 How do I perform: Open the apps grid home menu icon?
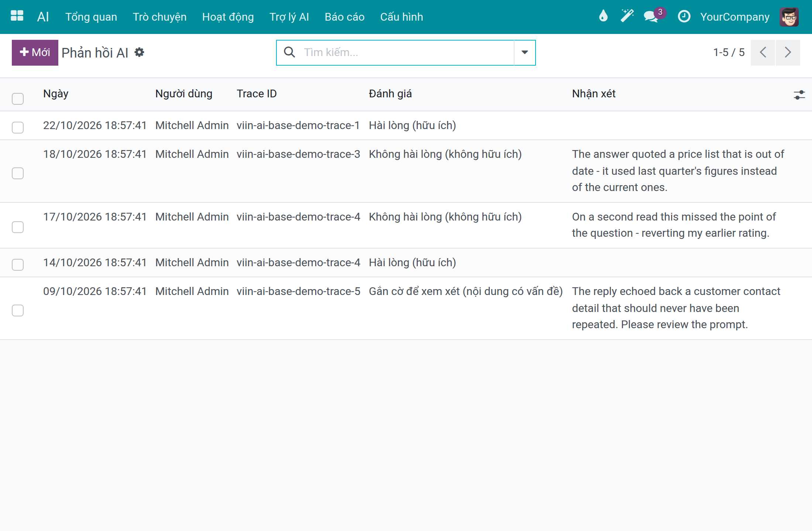pyautogui.click(x=17, y=16)
